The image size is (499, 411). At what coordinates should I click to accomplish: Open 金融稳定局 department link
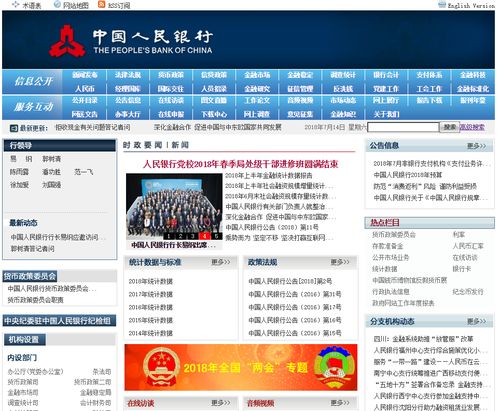click(x=96, y=393)
